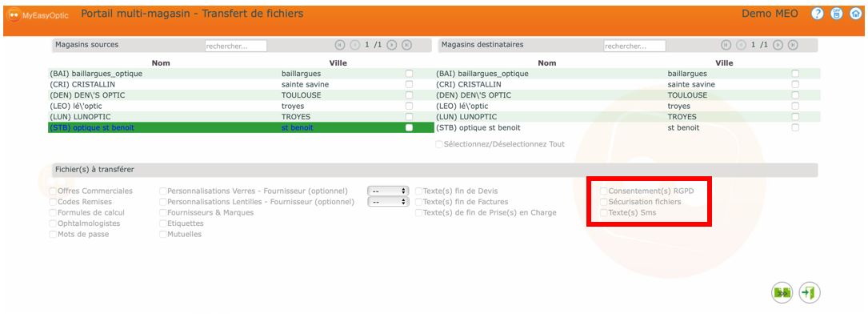
Task: Go to previous page of Magasins destinataires
Action: [x=741, y=45]
